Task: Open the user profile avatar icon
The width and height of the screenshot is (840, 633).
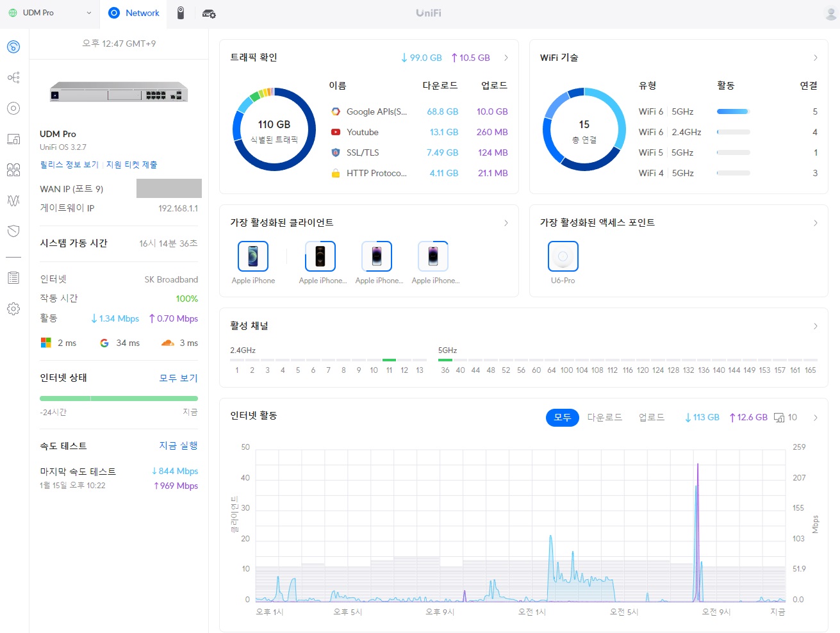Action: point(830,13)
